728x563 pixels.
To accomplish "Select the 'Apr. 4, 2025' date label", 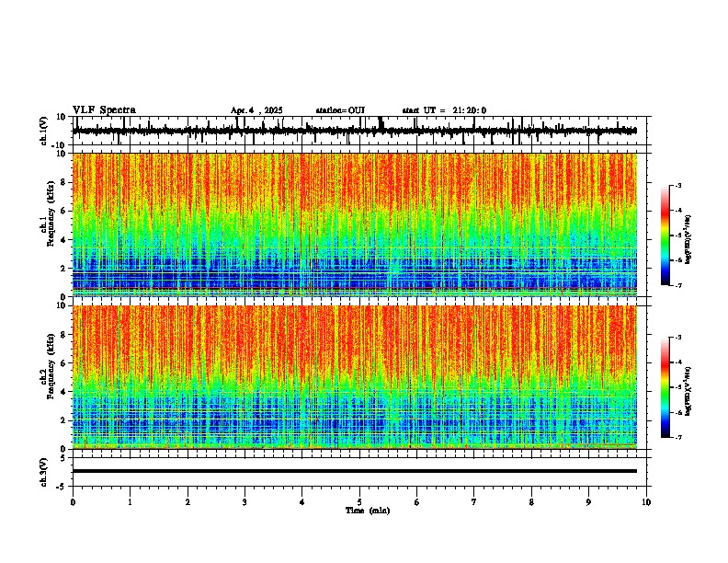I will click(256, 110).
